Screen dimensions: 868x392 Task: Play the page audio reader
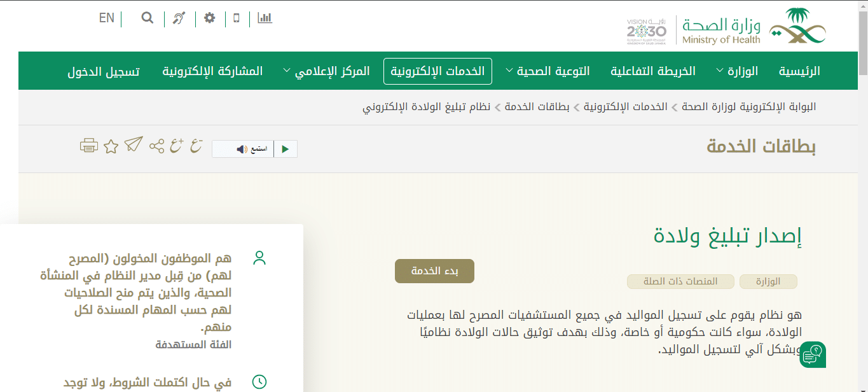286,149
